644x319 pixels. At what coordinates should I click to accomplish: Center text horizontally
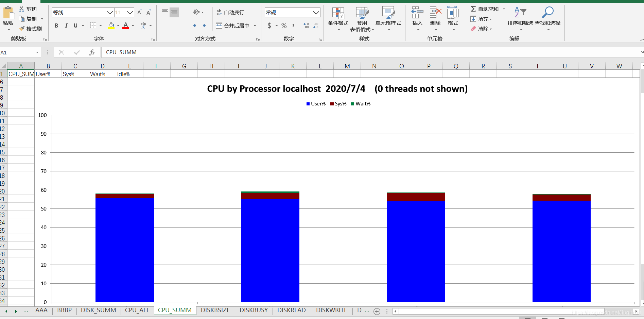tap(174, 26)
